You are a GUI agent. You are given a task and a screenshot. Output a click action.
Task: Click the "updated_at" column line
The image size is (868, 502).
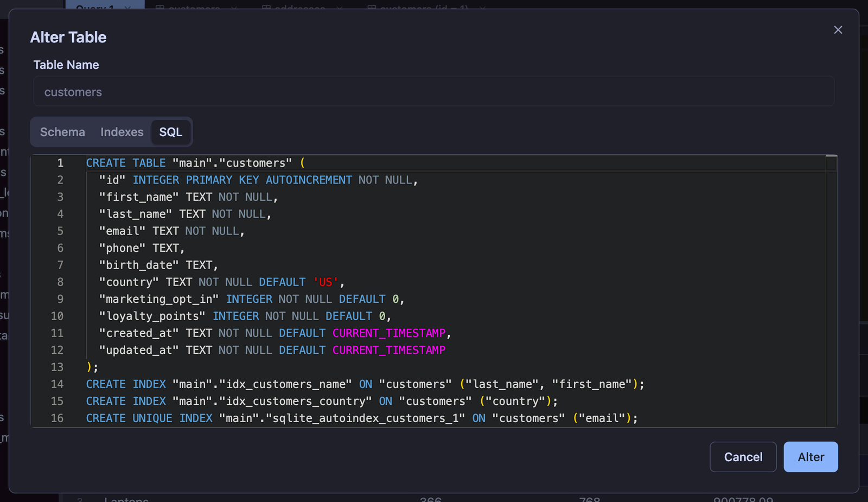pyautogui.click(x=272, y=350)
